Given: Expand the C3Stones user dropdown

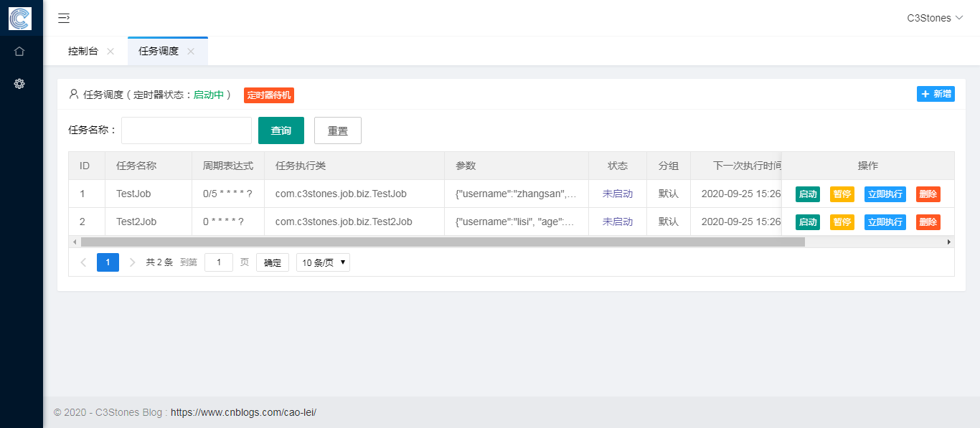Looking at the screenshot, I should pyautogui.click(x=935, y=18).
